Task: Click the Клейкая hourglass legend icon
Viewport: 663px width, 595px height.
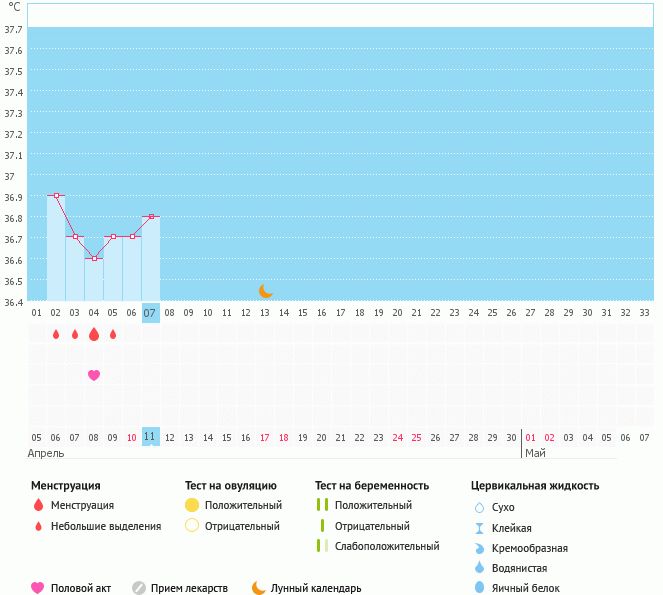Action: point(478,528)
